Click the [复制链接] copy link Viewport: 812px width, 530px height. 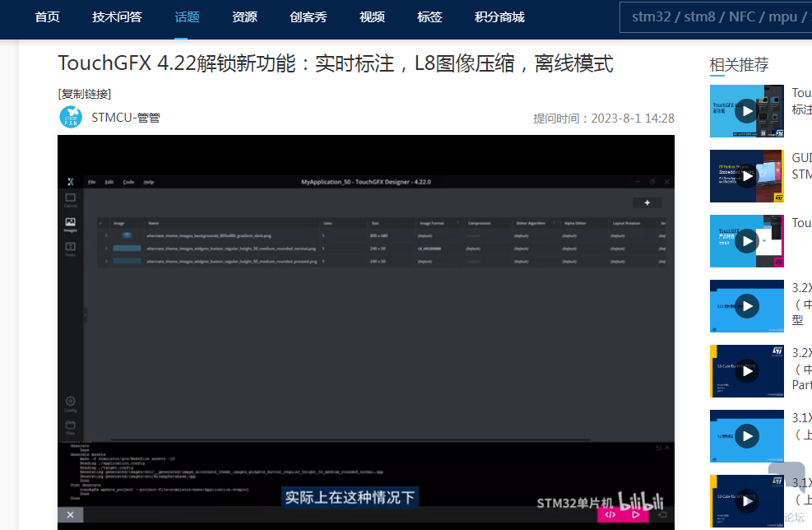(x=85, y=94)
